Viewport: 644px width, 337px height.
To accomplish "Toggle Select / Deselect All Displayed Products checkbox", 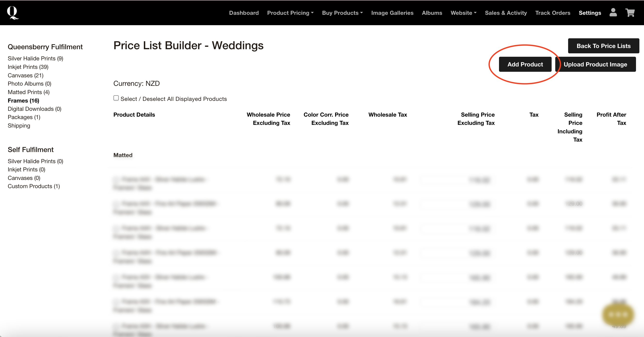I will click(116, 98).
